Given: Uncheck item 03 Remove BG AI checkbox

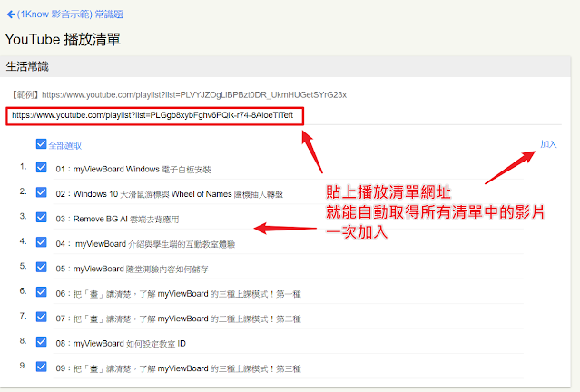Looking at the screenshot, I should [x=41, y=217].
